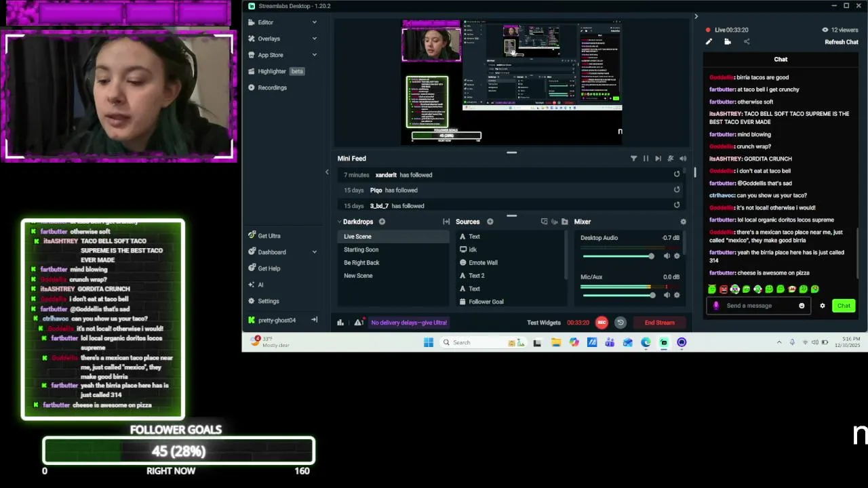Open scene transitions icon beside Darkdrops

[446, 222]
